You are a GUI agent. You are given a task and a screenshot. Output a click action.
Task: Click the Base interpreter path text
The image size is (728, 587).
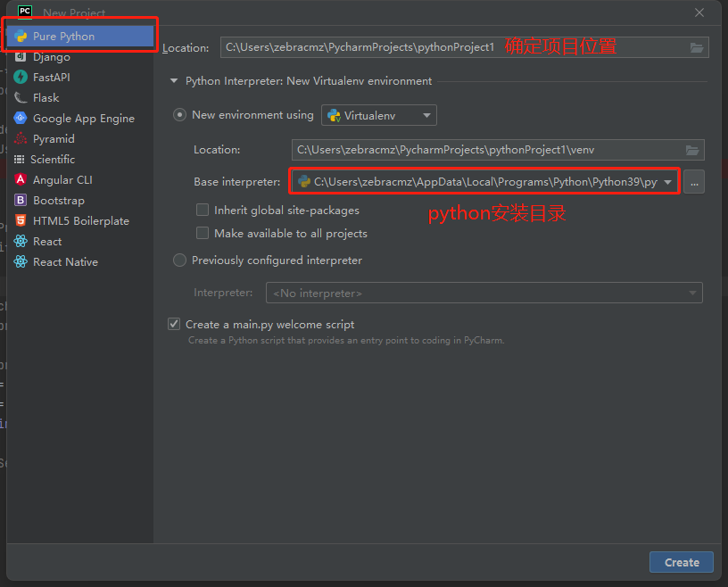coord(485,182)
